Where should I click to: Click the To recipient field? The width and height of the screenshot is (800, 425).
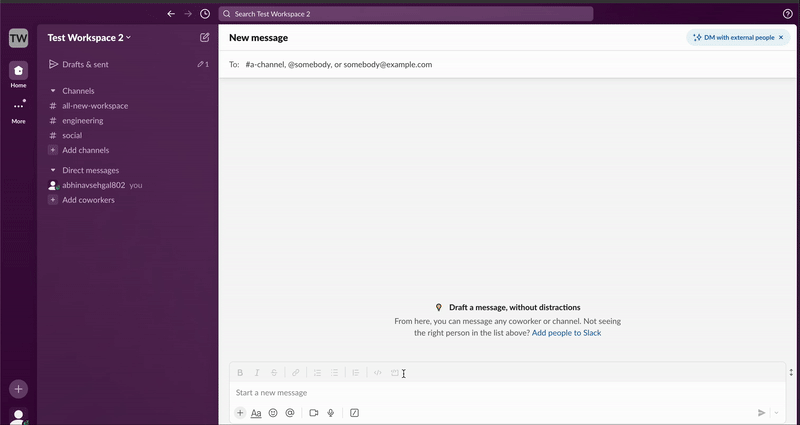pyautogui.click(x=509, y=64)
